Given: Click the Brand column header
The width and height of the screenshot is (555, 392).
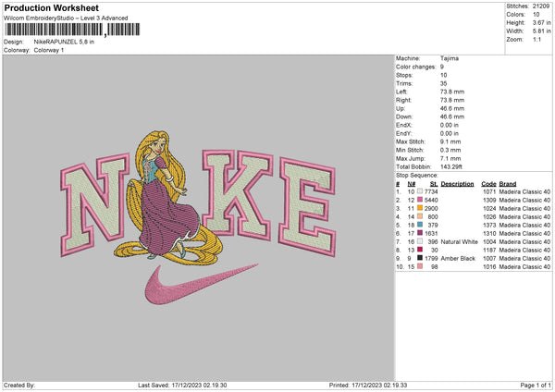Looking at the screenshot, I should [508, 184].
